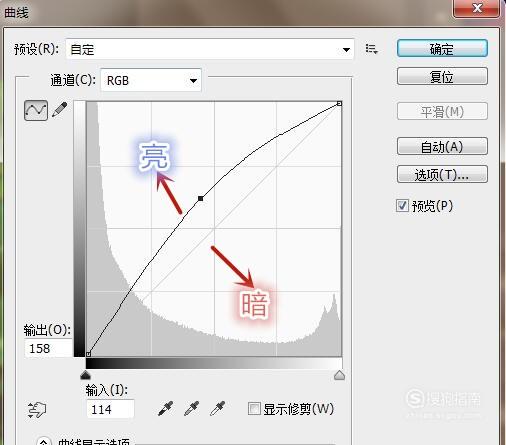Viewport: 506px width, 445px height.
Task: Select the pencil draw curve tool
Action: [59, 110]
